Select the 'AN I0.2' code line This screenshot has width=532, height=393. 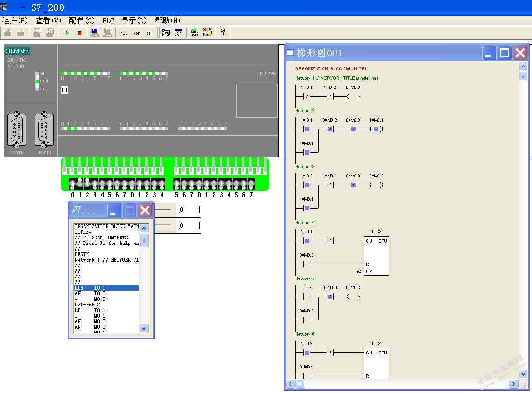(x=107, y=293)
